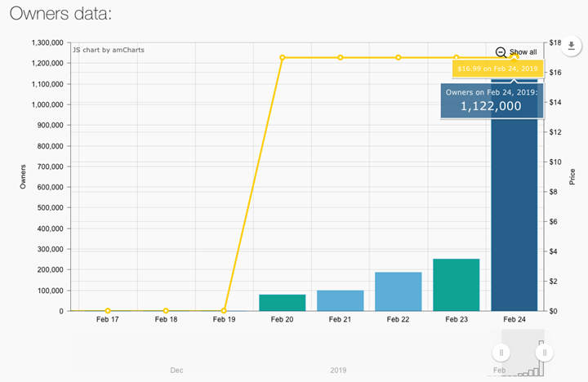
Task: Select the Feb 21 owners bar
Action: (341, 300)
